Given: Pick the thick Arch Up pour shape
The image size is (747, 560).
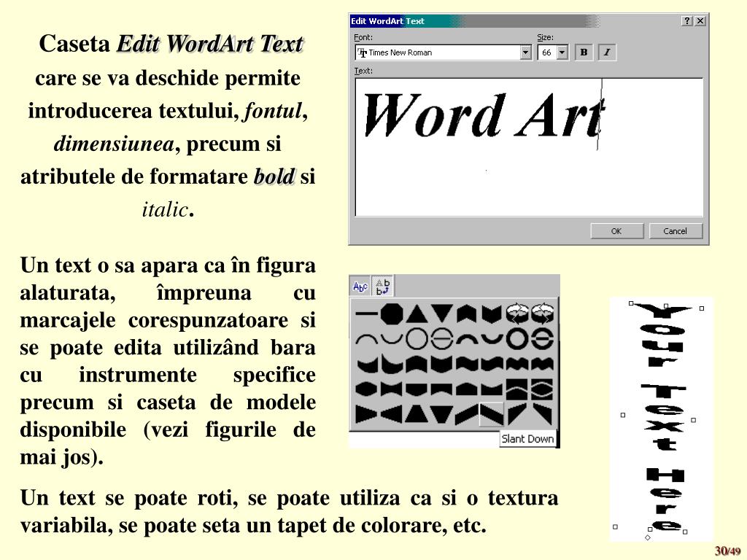Looking at the screenshot, I should [x=467, y=339].
